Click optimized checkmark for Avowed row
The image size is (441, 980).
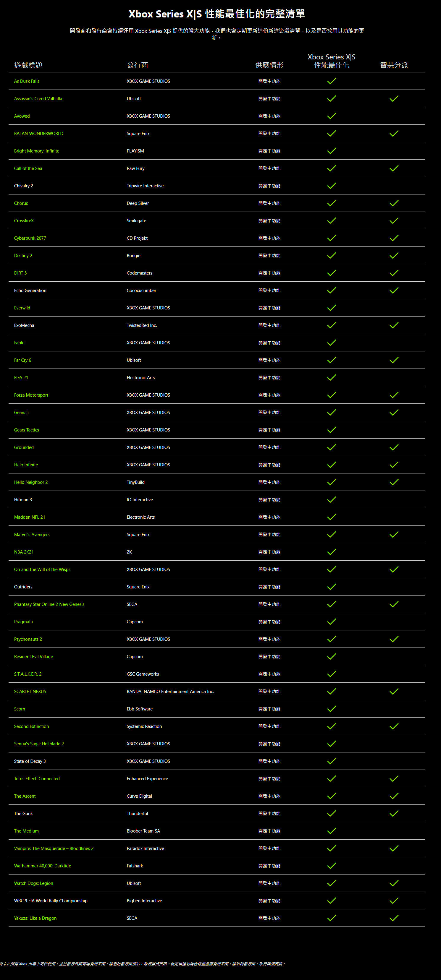coord(331,116)
